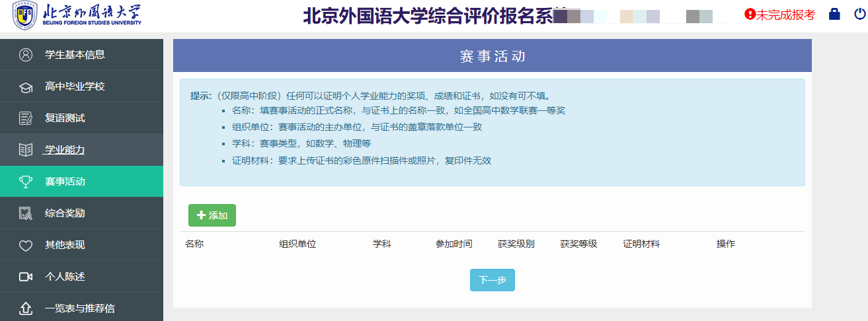Open the 个人陈述 page
Screen dimensions: 868x321
pyautogui.click(x=65, y=277)
